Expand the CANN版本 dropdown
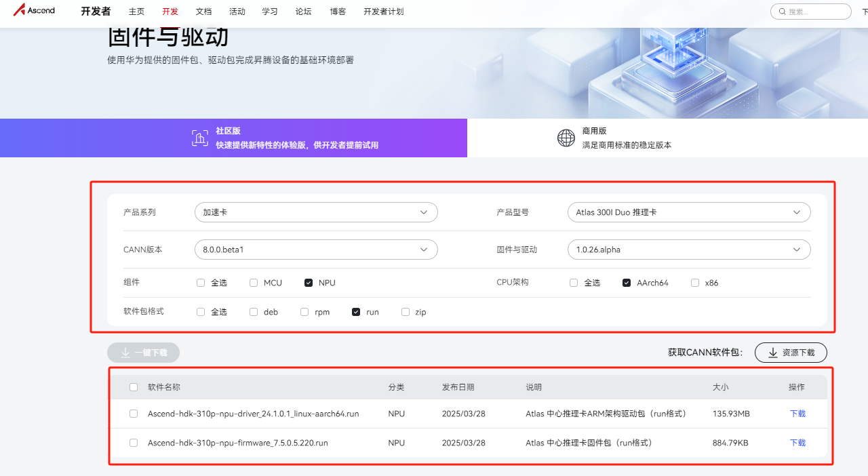 tap(316, 250)
